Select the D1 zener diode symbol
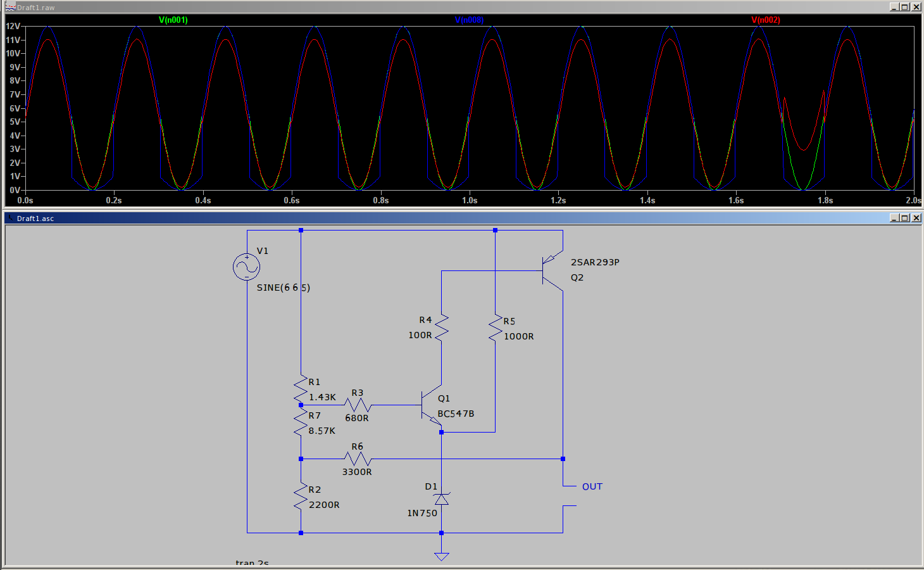 (441, 499)
